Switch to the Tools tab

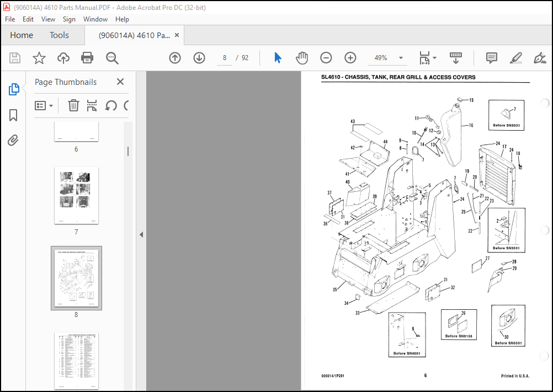(x=59, y=35)
